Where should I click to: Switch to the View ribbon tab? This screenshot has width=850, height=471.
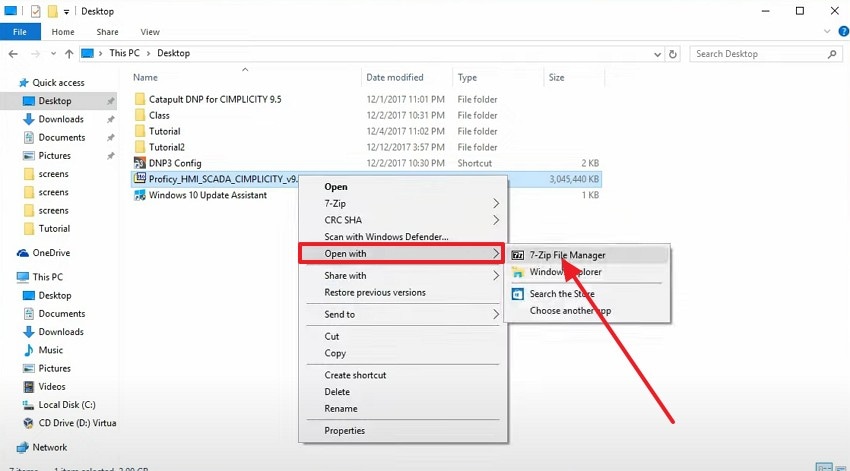click(x=150, y=32)
